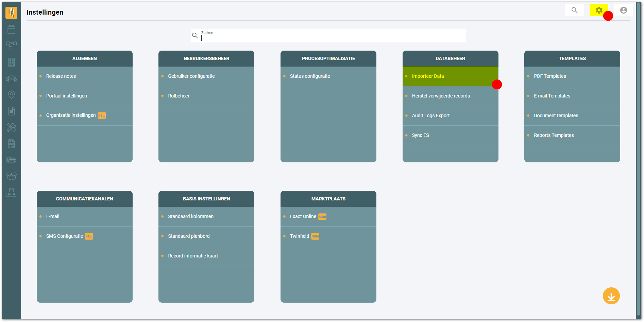Open SMS Configuratie setting
Viewport: 644px width, 322px height.
click(65, 236)
